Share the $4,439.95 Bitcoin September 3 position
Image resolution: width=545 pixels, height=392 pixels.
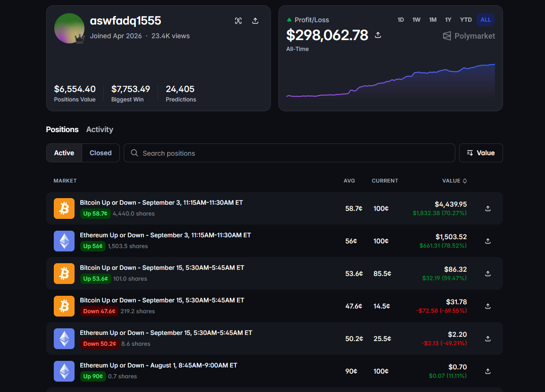(487, 209)
